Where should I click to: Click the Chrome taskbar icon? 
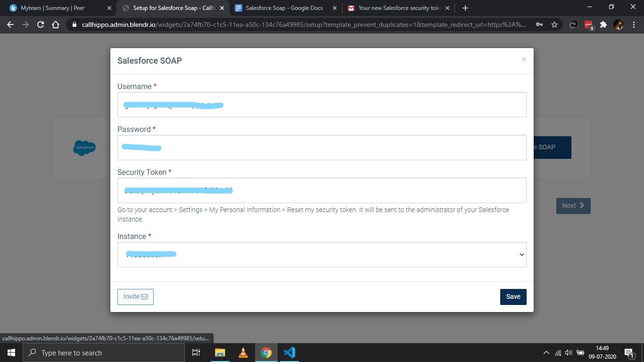pos(266,353)
